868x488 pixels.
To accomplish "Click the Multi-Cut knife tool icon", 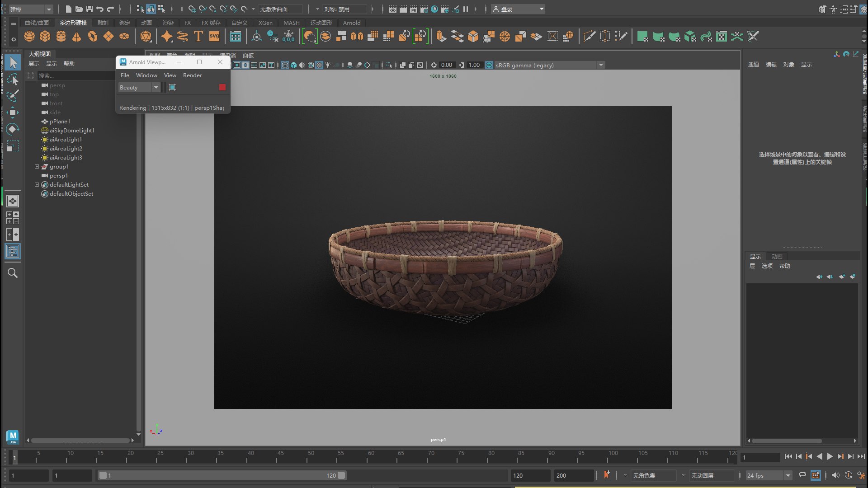I will (x=589, y=37).
